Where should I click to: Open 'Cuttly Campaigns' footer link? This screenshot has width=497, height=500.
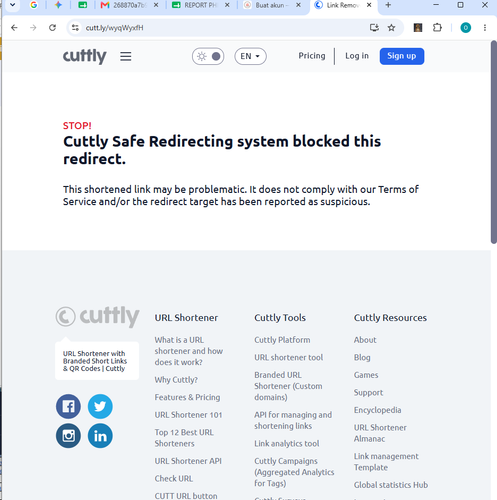pyautogui.click(x=294, y=472)
